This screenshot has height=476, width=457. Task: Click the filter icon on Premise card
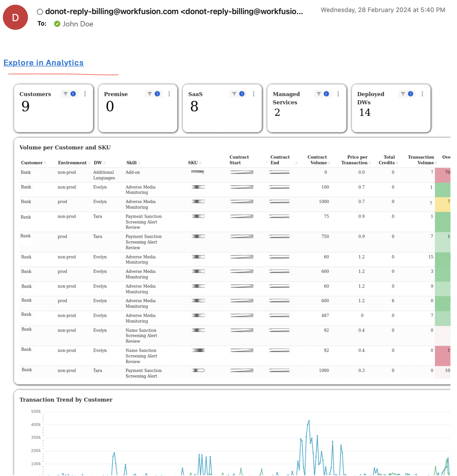150,94
